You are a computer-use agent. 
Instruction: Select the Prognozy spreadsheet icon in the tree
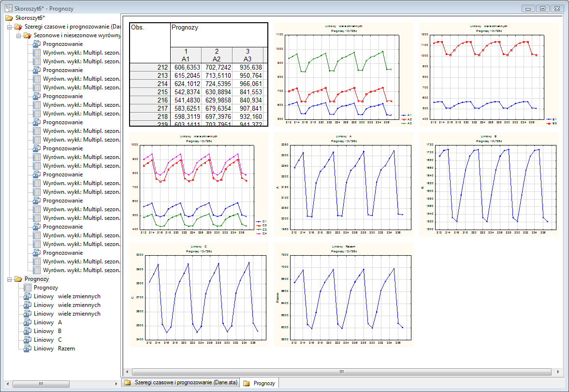pyautogui.click(x=28, y=288)
